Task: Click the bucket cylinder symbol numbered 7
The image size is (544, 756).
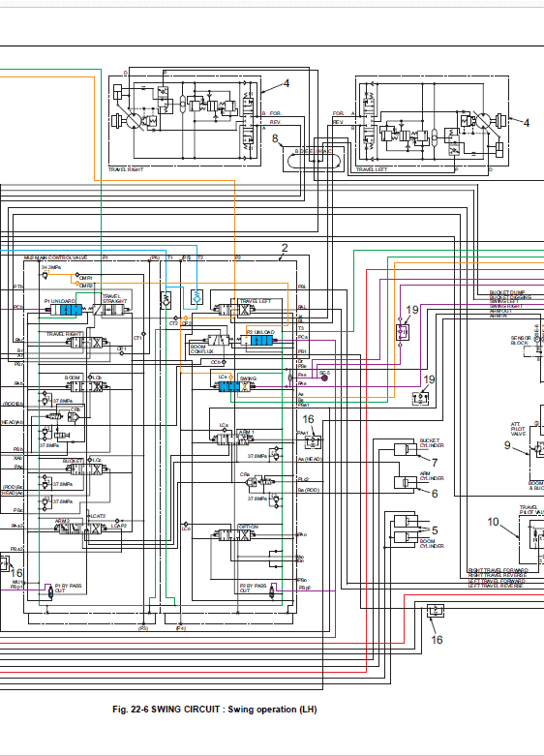Action: 406,449
